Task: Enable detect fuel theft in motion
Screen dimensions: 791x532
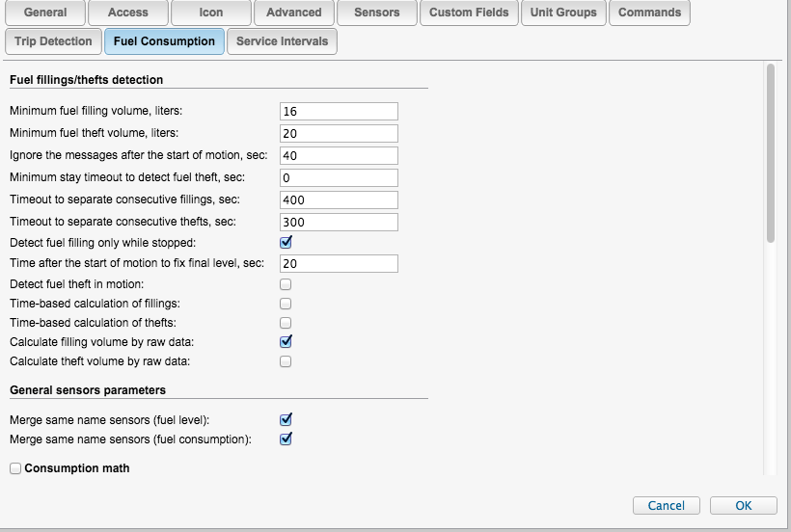Action: (x=286, y=284)
